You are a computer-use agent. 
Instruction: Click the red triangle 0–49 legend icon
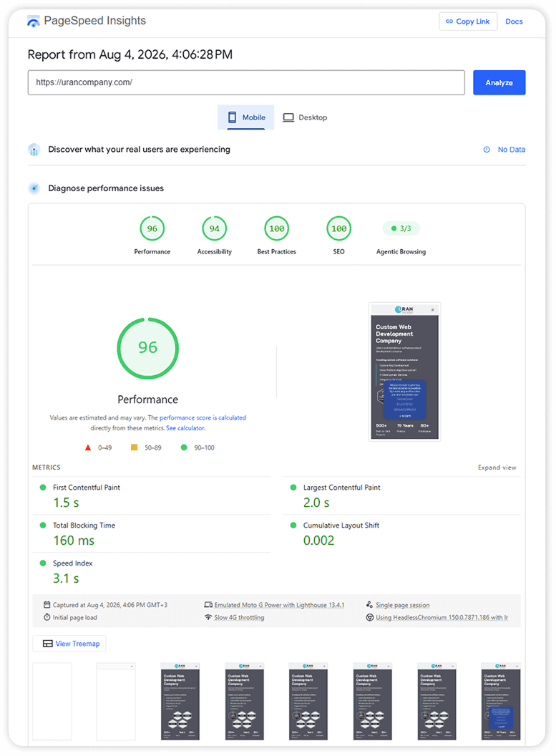click(88, 447)
